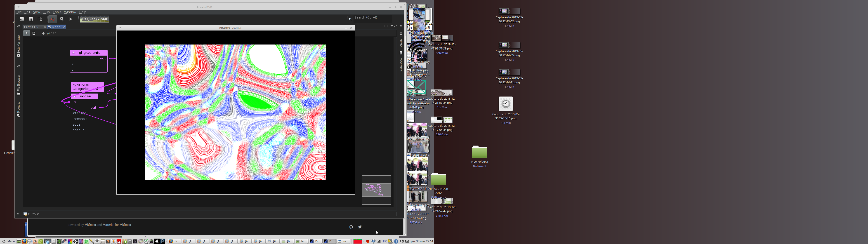The image size is (868, 244).
Task: Open the gear settings toolbar icon
Action: pyautogui.click(x=62, y=19)
